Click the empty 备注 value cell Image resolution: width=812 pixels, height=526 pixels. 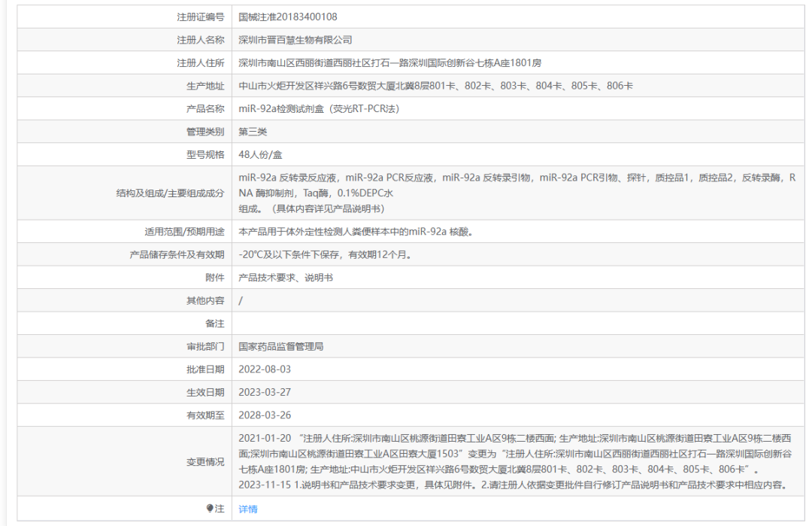[x=511, y=324]
